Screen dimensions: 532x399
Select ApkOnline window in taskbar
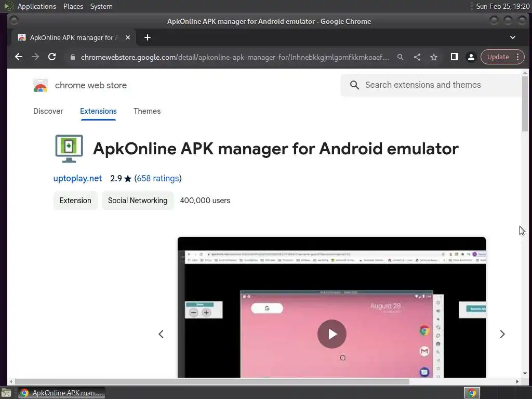(x=61, y=393)
